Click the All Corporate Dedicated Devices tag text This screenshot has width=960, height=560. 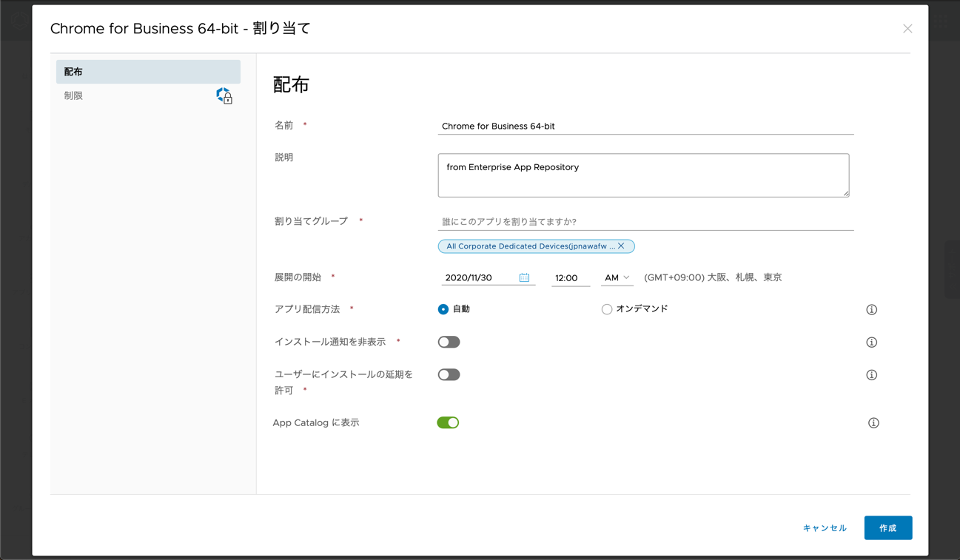(x=530, y=246)
